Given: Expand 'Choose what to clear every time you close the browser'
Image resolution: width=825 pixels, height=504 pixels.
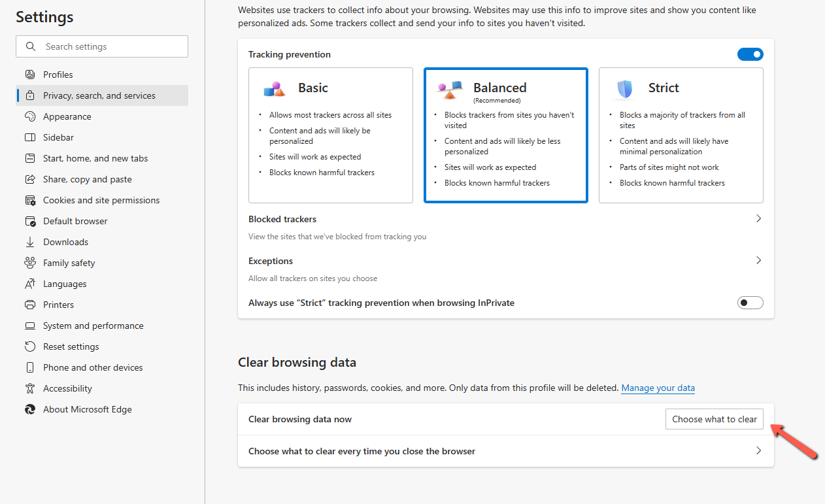Looking at the screenshot, I should (758, 450).
